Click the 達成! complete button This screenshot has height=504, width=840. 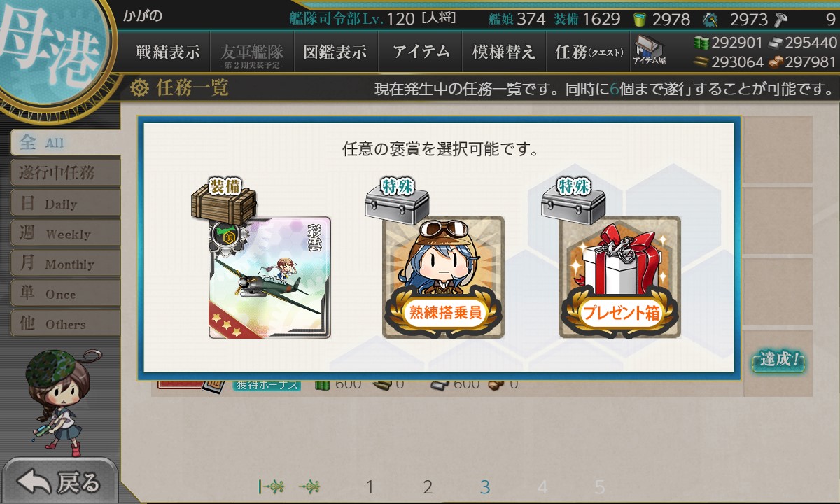779,360
